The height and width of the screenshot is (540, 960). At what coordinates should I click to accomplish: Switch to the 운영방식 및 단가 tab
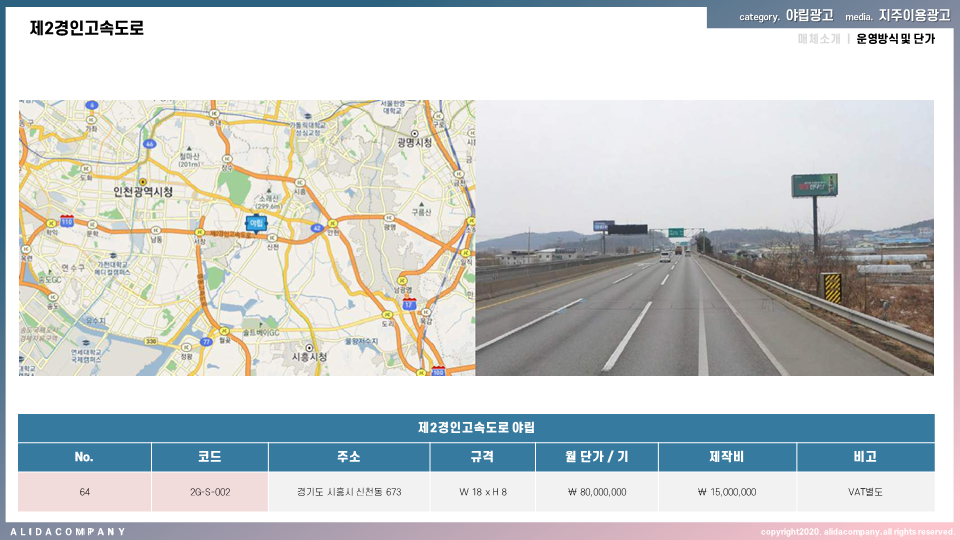point(895,39)
